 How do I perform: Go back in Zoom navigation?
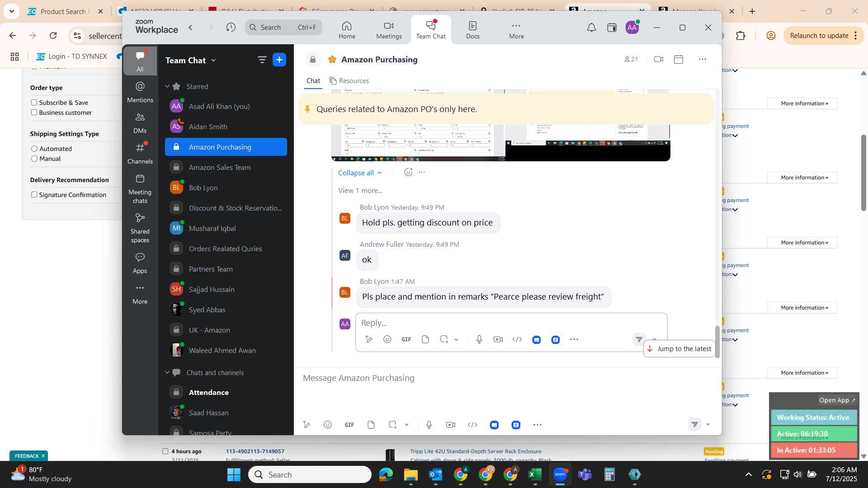click(191, 28)
